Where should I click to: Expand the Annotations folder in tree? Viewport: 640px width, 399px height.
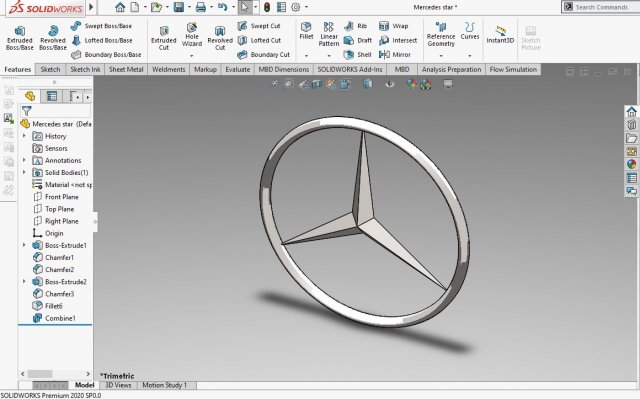pyautogui.click(x=24, y=160)
